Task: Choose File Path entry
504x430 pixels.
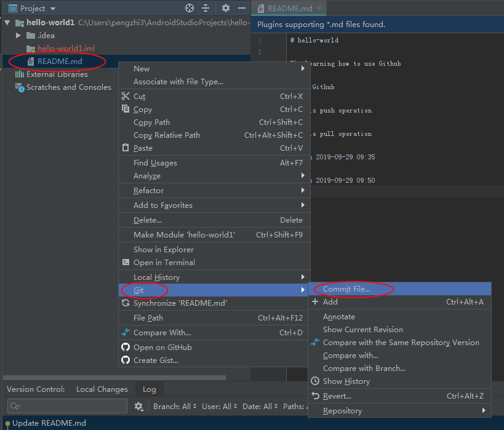Action: (x=214, y=318)
